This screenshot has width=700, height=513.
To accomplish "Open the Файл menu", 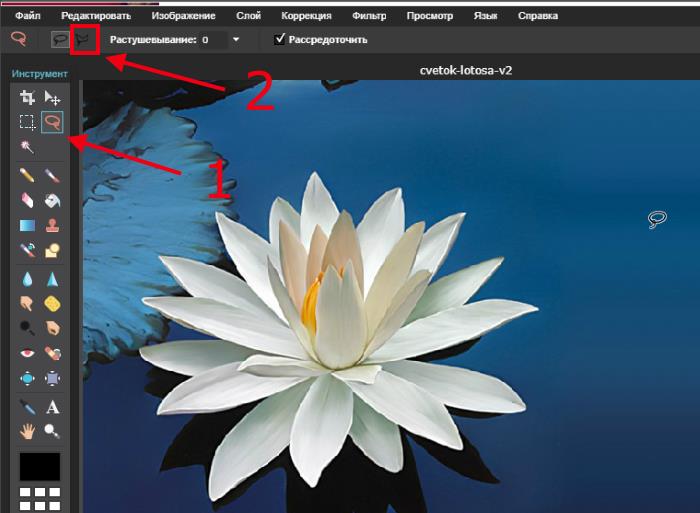I will point(28,16).
